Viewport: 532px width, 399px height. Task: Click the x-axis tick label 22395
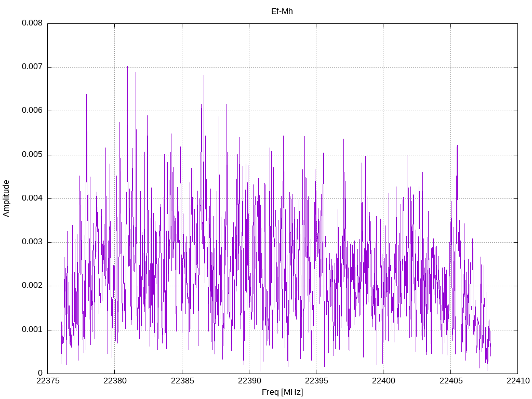316,381
